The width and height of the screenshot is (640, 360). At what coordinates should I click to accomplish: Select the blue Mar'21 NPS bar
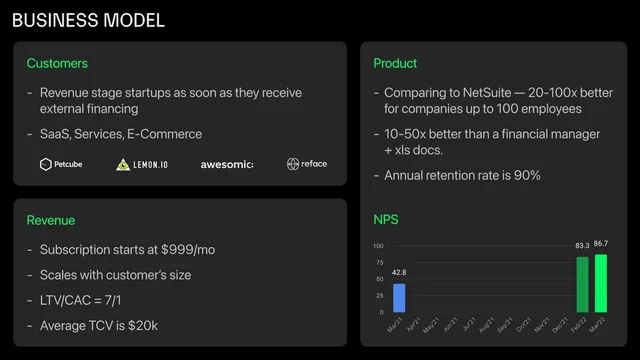[399, 298]
